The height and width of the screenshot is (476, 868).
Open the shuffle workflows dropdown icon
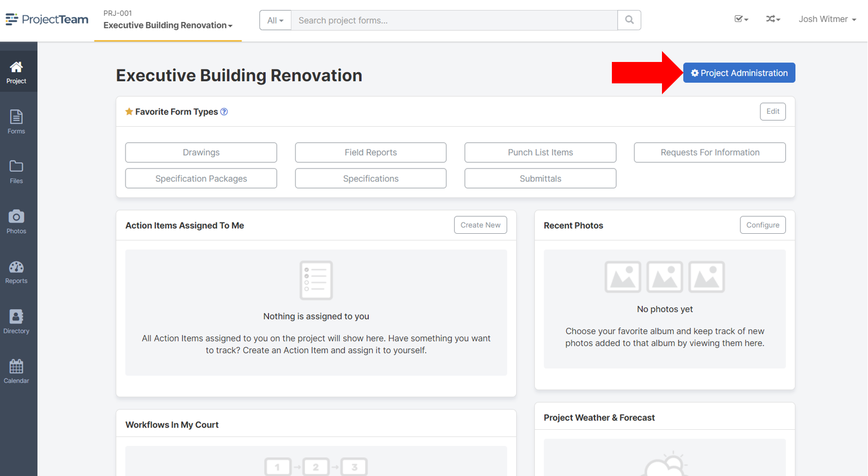coord(773,19)
